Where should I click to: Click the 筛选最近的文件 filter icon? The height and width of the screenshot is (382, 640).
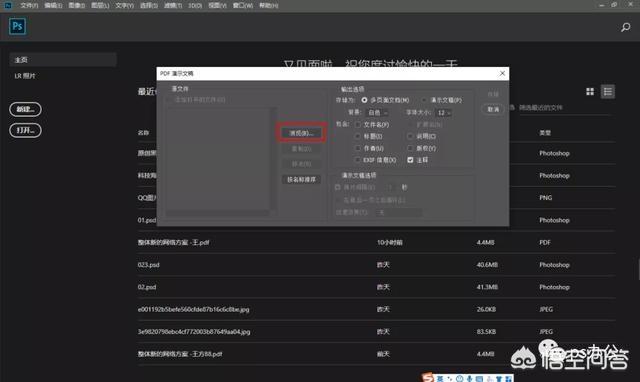click(512, 108)
